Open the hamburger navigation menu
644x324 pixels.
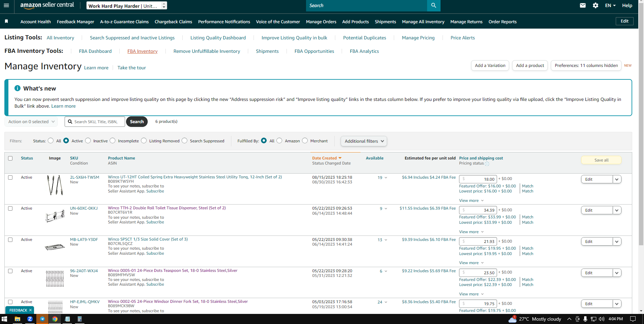[6, 5]
